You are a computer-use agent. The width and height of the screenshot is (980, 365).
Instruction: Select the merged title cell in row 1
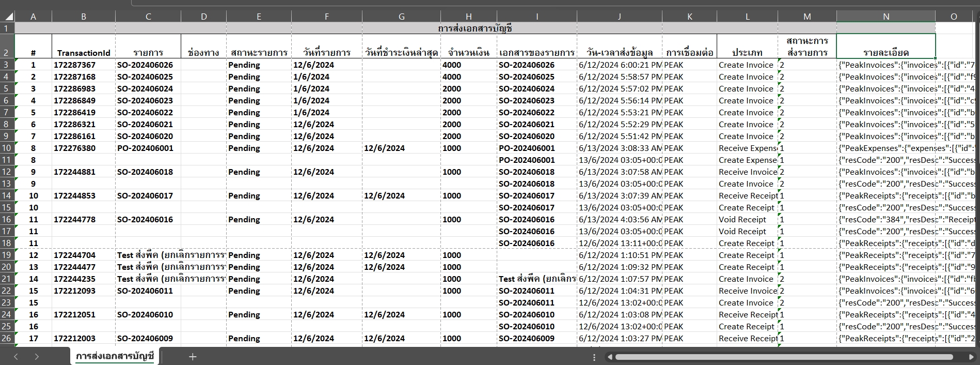click(475, 28)
